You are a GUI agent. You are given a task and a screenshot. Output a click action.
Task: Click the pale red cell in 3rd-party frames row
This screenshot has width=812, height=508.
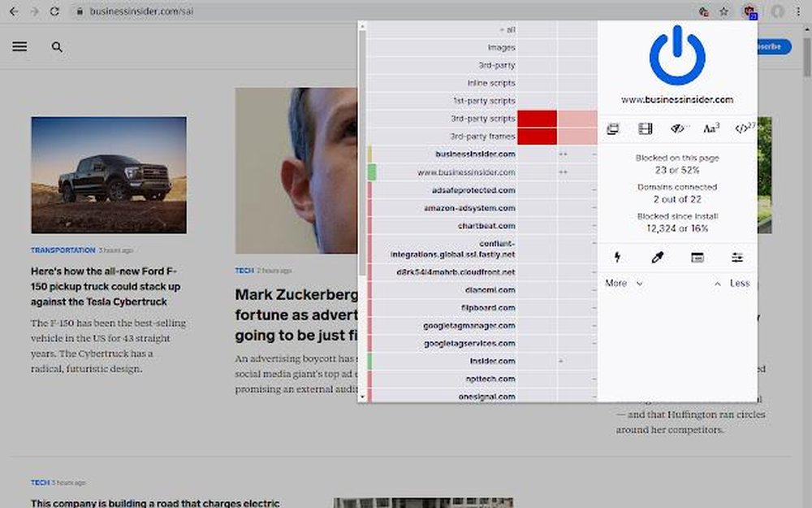573,136
